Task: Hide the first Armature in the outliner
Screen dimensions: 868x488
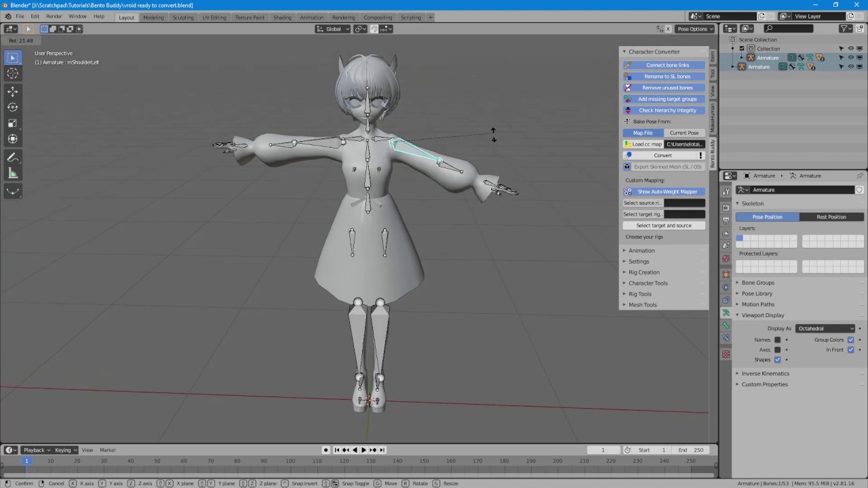Action: click(851, 58)
